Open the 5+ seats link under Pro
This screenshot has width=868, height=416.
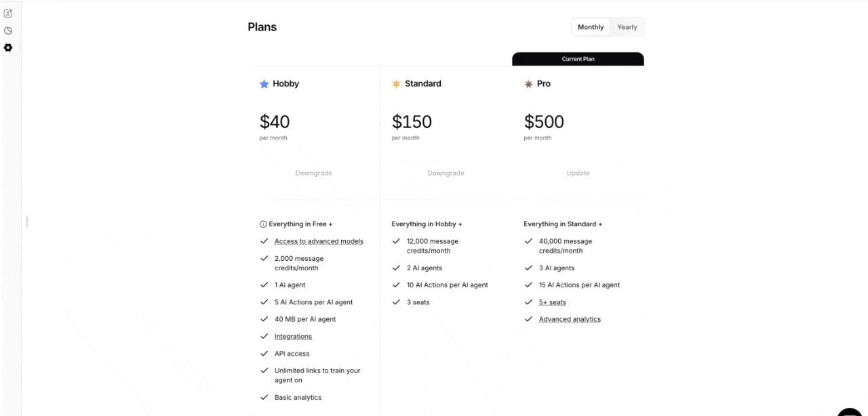[552, 302]
